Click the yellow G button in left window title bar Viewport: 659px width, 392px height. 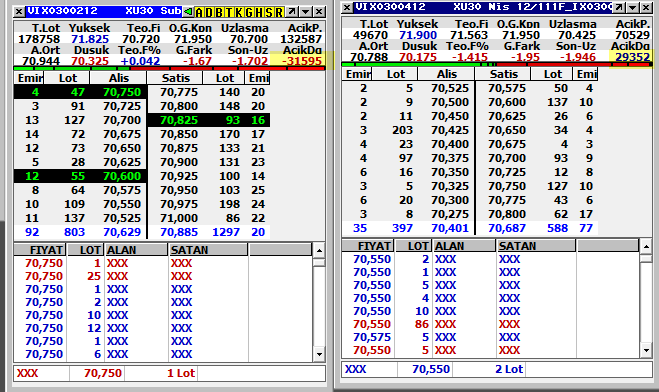click(x=249, y=12)
